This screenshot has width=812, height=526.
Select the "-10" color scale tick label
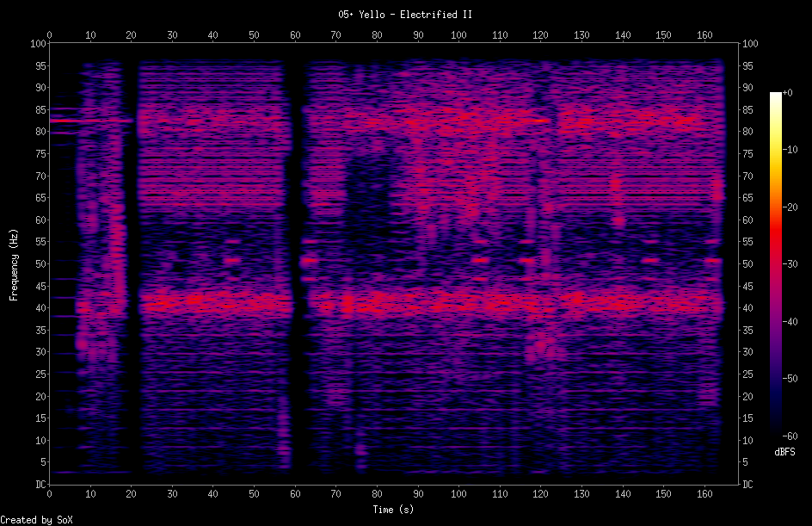click(790, 150)
